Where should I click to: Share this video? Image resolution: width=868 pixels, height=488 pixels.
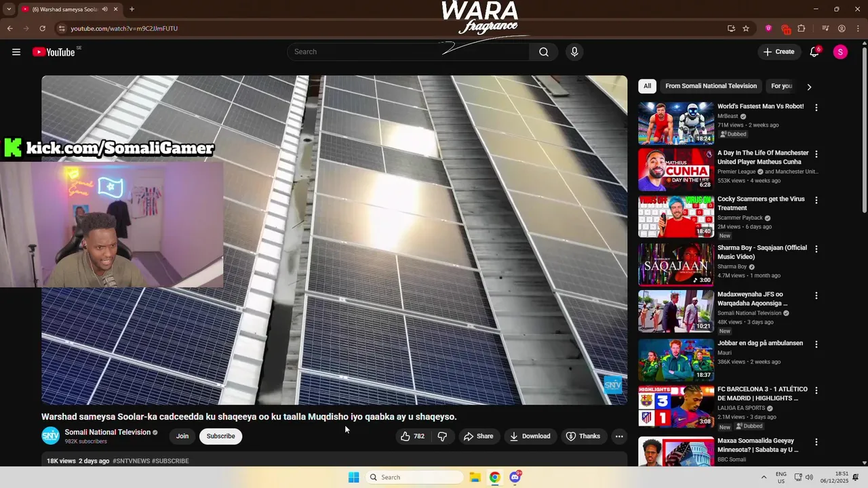(478, 436)
